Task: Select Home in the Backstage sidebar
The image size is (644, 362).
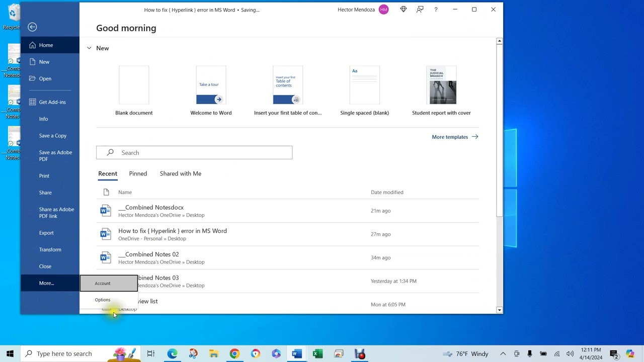Action: click(50, 45)
